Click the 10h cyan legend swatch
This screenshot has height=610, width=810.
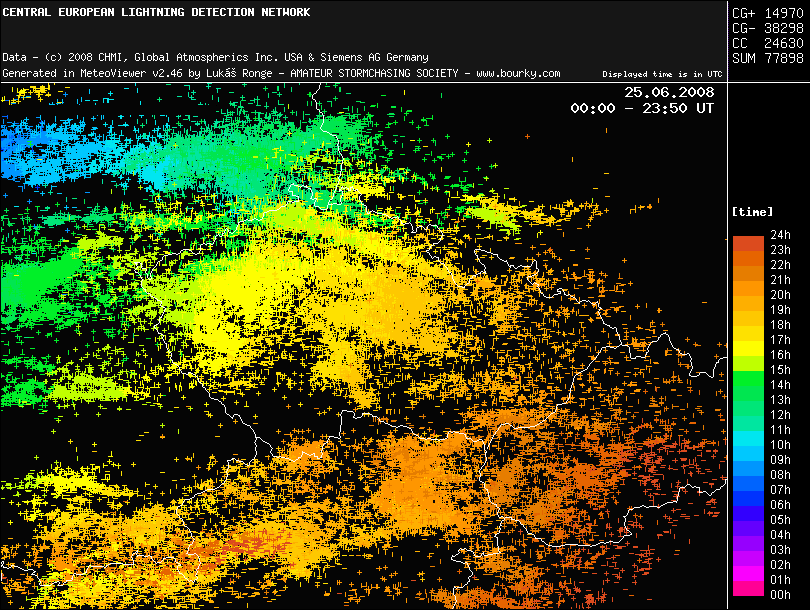[x=748, y=439]
